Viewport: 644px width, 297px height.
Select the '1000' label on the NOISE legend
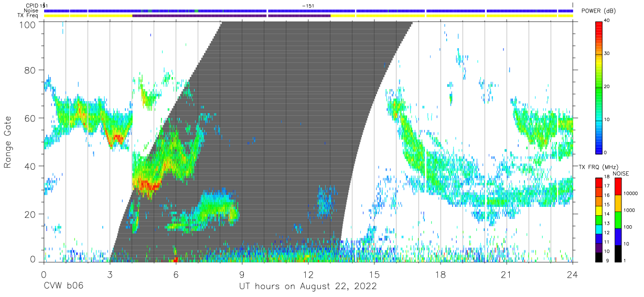(x=628, y=210)
